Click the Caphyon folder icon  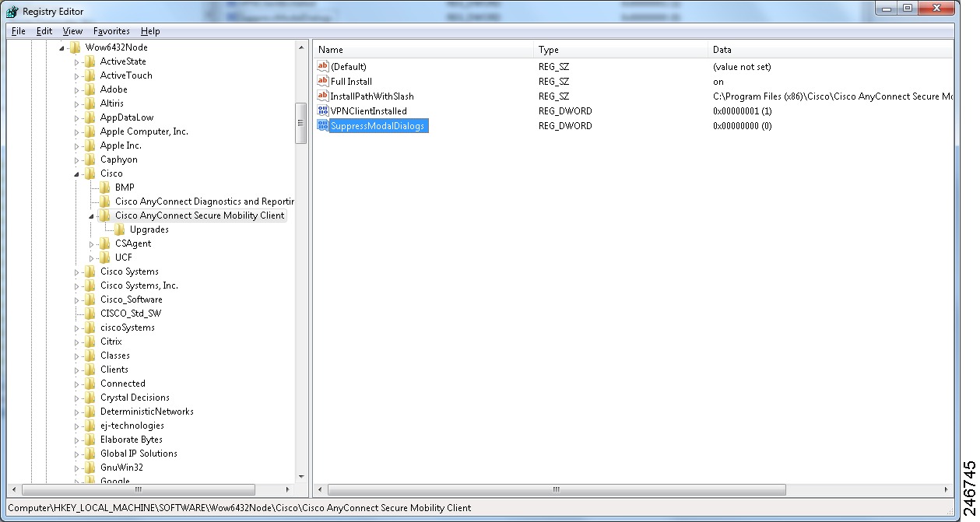coord(90,159)
